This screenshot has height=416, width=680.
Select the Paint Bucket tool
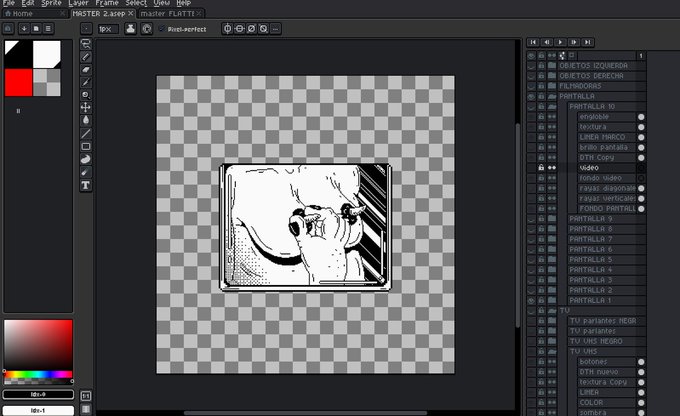pyautogui.click(x=86, y=121)
